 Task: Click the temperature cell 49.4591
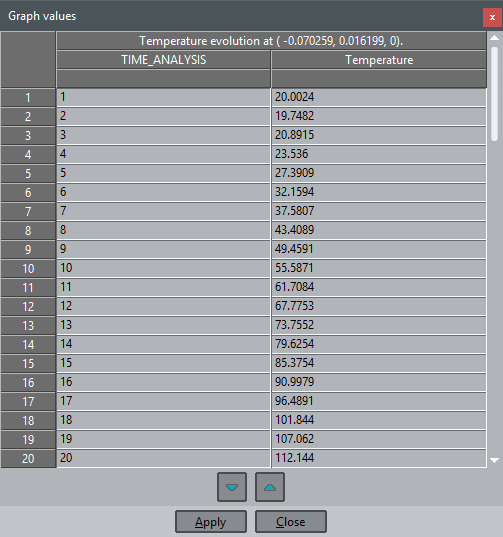[x=379, y=249]
